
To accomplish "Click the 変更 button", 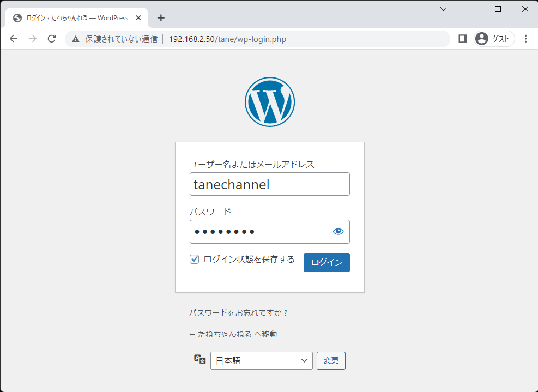I will 331,361.
